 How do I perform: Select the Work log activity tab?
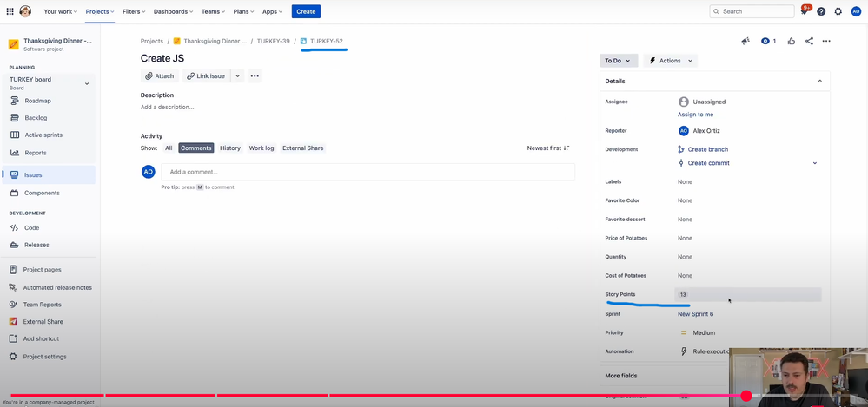(262, 148)
